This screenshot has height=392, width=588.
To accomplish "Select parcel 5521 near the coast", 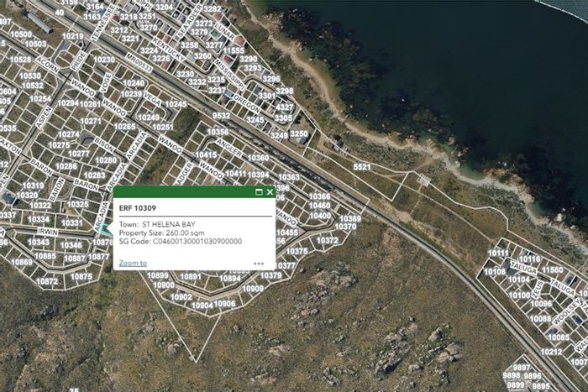I will pos(362,167).
